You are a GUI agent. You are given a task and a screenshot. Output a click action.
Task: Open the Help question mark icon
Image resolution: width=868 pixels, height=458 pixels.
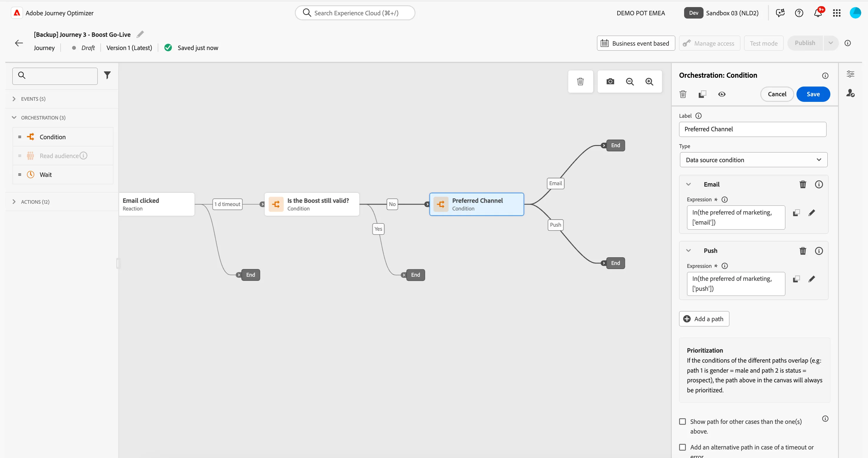point(799,13)
